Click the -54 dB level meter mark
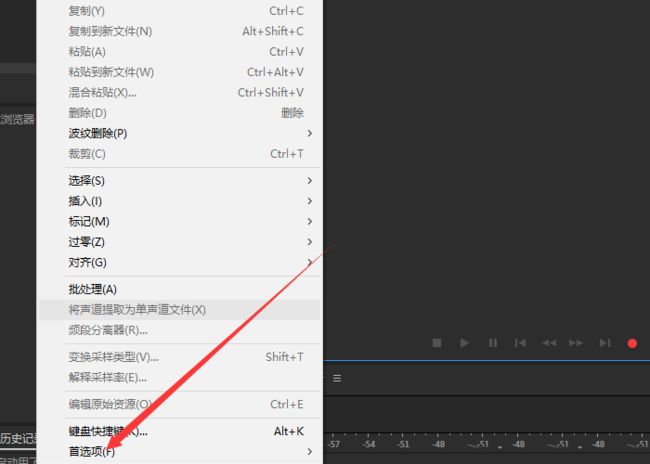 [369, 444]
